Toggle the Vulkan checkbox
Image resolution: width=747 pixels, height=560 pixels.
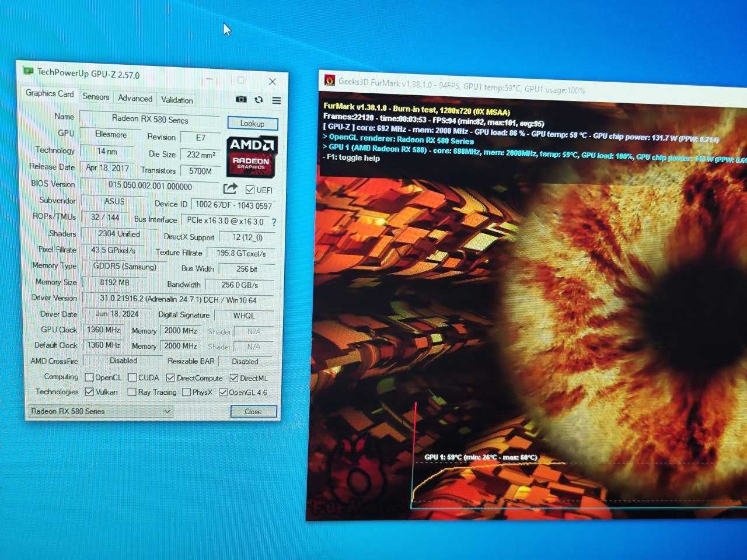89,391
